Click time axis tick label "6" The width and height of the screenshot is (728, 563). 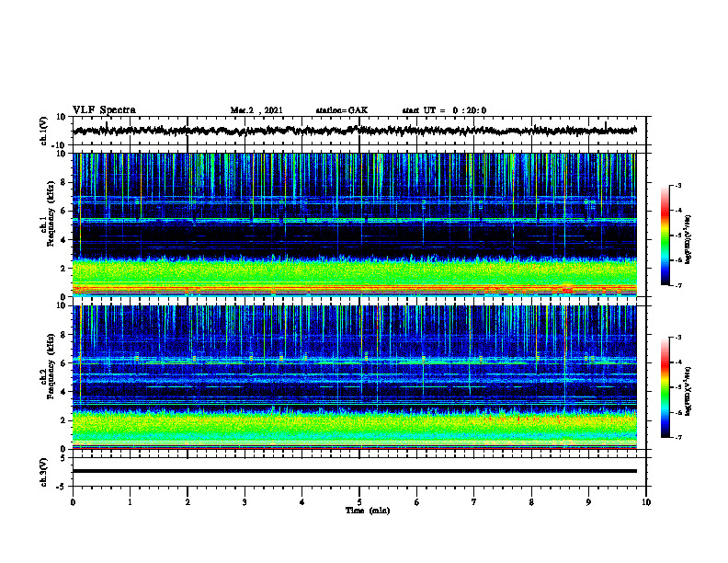point(417,502)
